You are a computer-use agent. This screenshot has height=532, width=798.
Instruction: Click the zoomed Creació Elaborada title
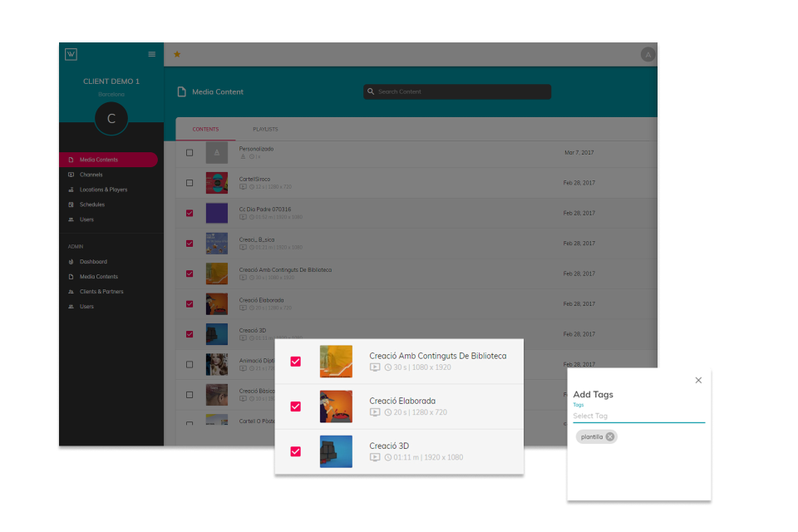[402, 401]
